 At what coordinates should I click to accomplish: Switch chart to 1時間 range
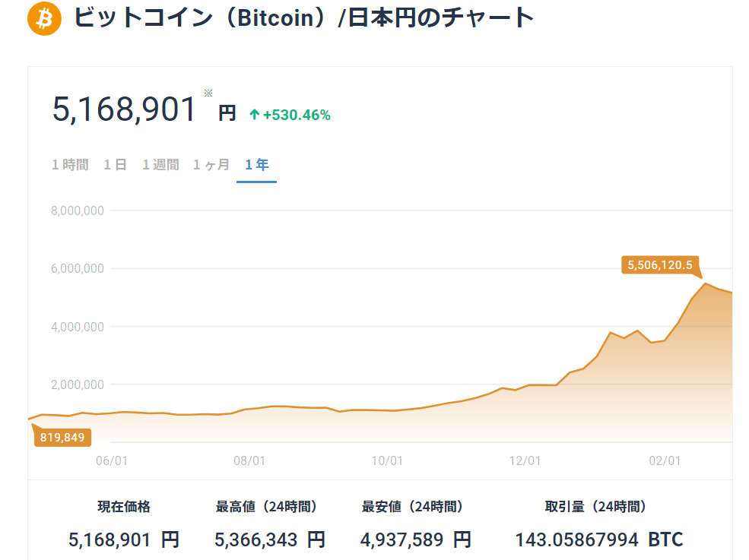70,165
